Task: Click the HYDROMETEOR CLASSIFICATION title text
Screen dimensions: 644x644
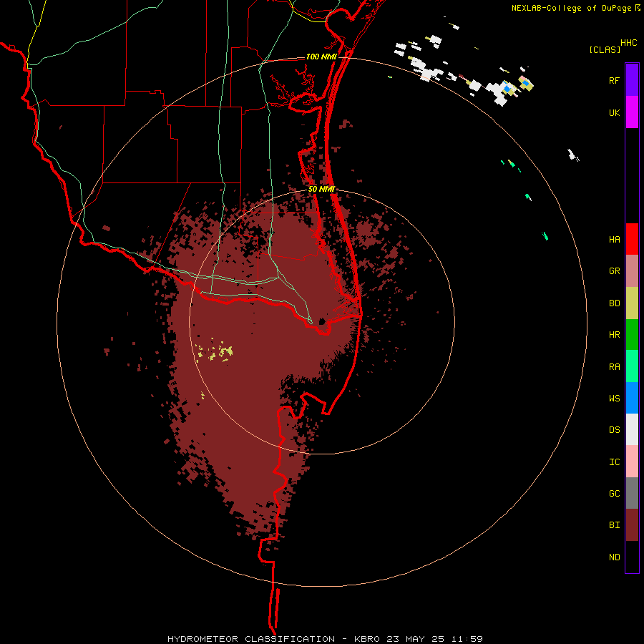Action: [251, 639]
